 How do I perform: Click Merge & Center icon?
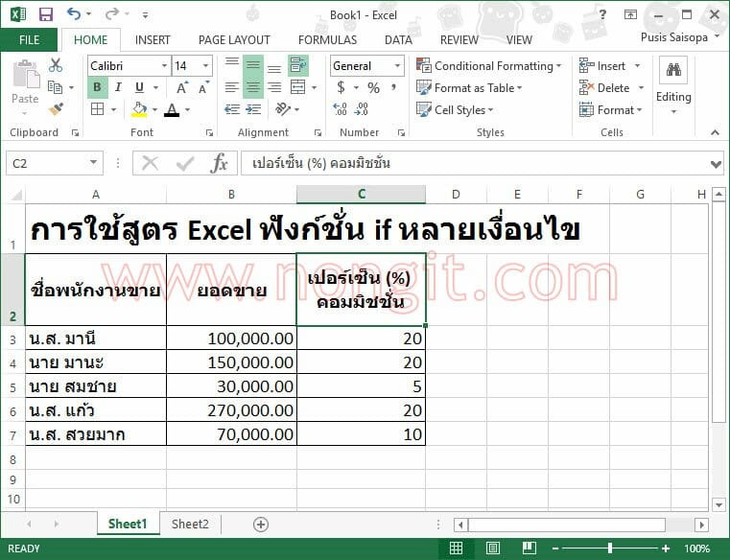pos(297,87)
